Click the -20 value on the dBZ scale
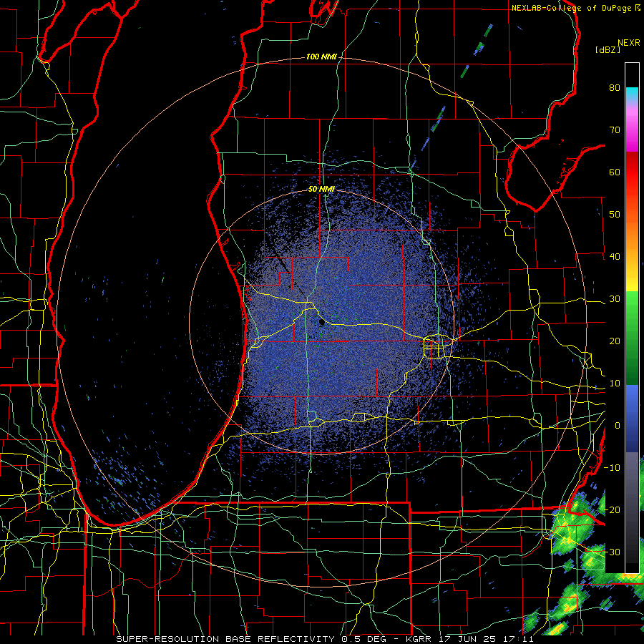The height and width of the screenshot is (644, 644). (612, 509)
